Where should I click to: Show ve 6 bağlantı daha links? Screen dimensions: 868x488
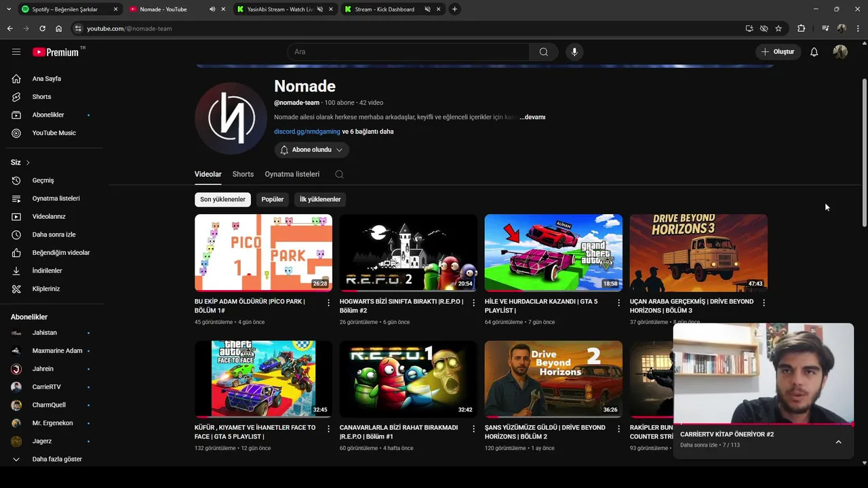pos(368,131)
